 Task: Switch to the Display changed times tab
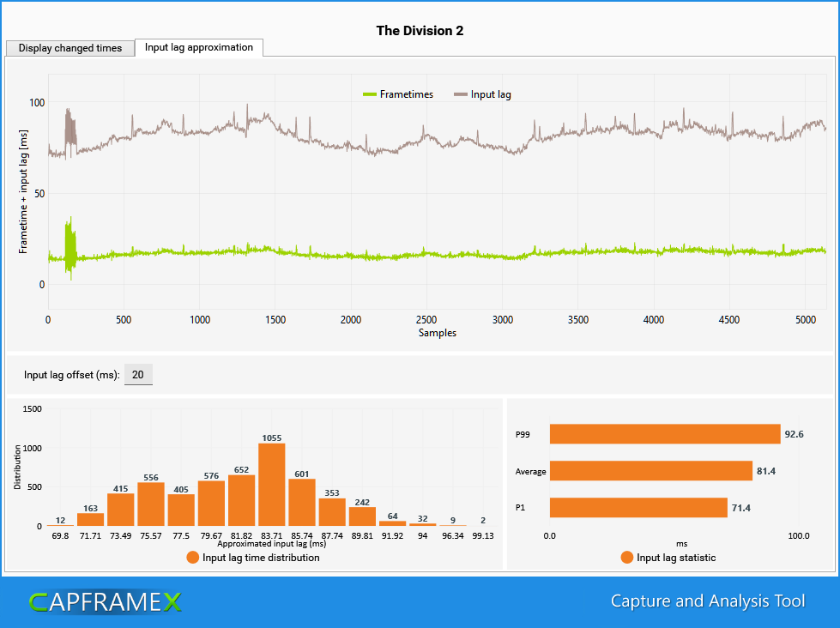coord(70,48)
